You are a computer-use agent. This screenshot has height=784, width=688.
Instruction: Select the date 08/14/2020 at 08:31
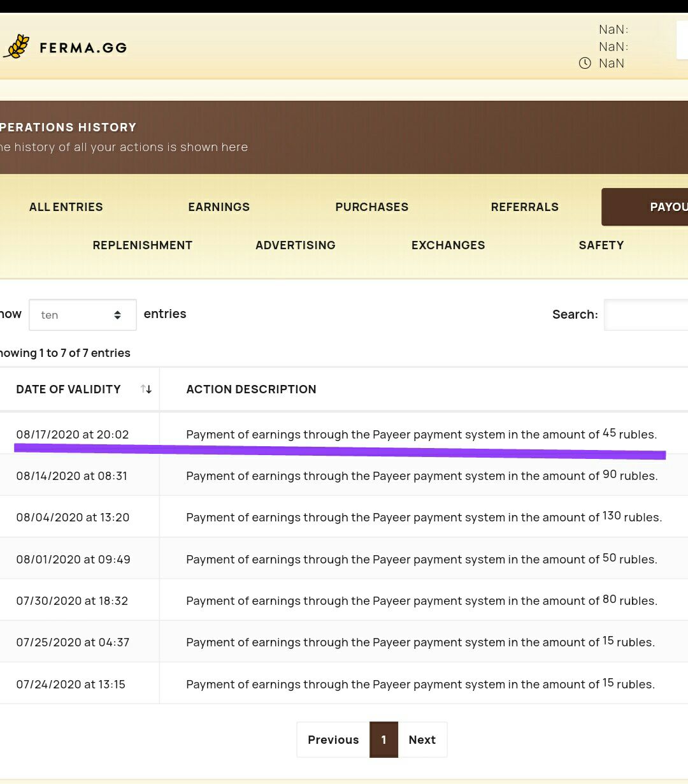[72, 476]
